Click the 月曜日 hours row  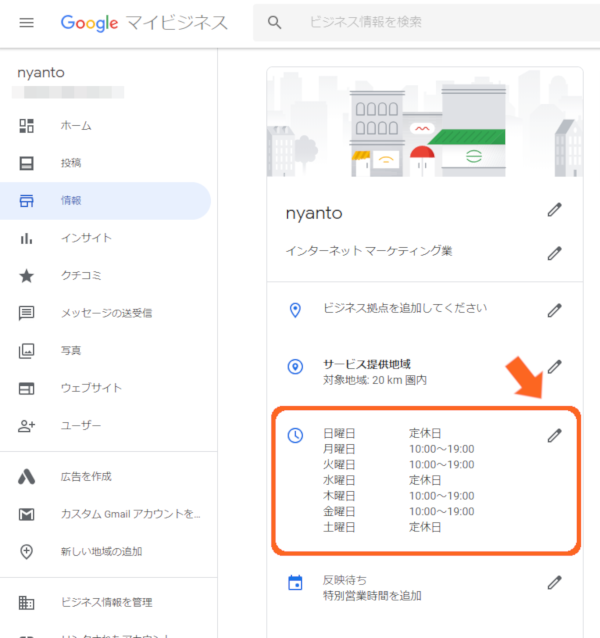pyautogui.click(x=399, y=449)
